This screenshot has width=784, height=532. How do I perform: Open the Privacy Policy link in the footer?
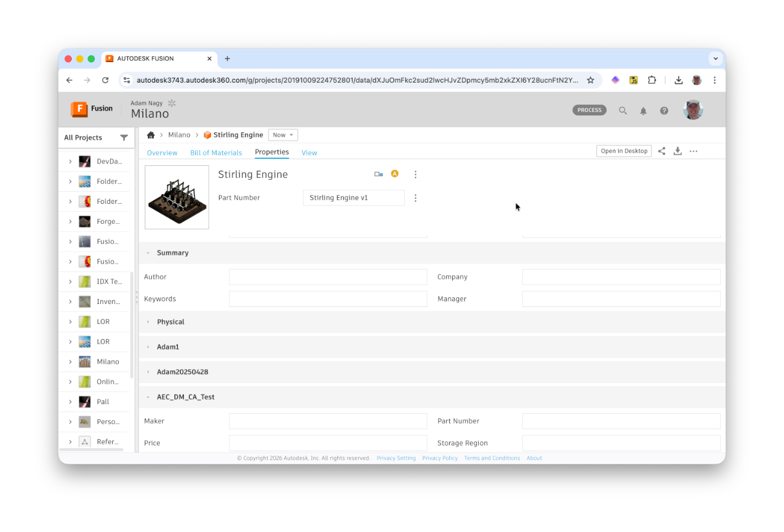(x=440, y=458)
